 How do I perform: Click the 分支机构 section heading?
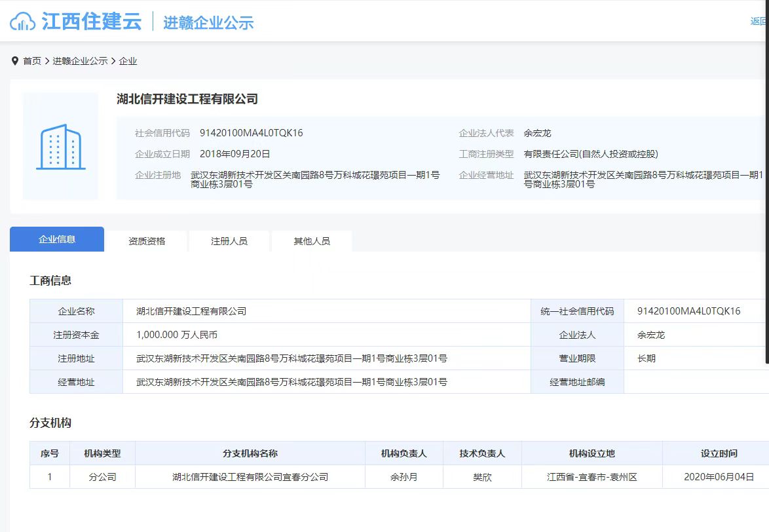point(50,423)
